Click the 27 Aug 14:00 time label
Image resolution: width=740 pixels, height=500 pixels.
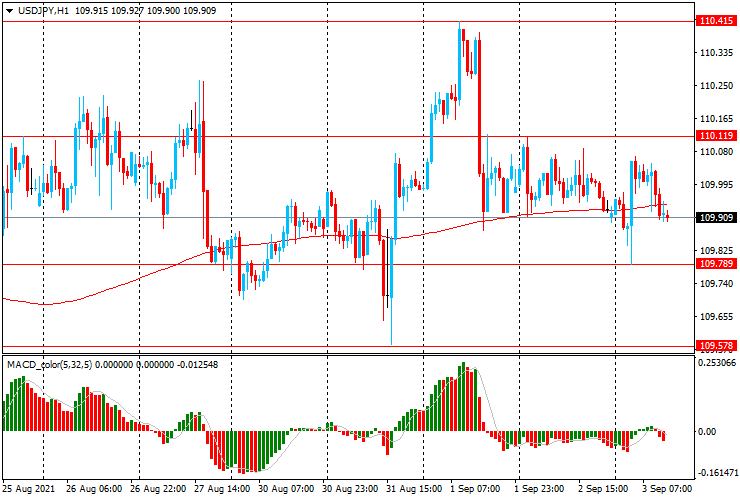[x=222, y=489]
